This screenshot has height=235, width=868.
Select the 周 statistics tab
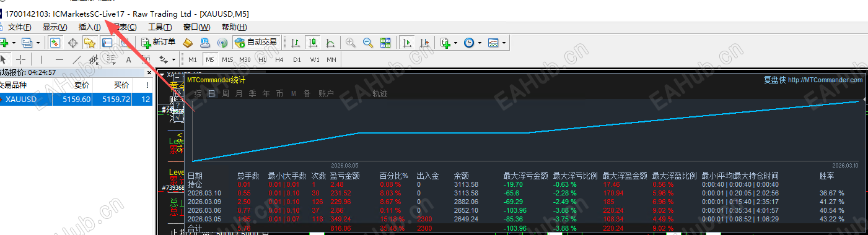(226, 93)
